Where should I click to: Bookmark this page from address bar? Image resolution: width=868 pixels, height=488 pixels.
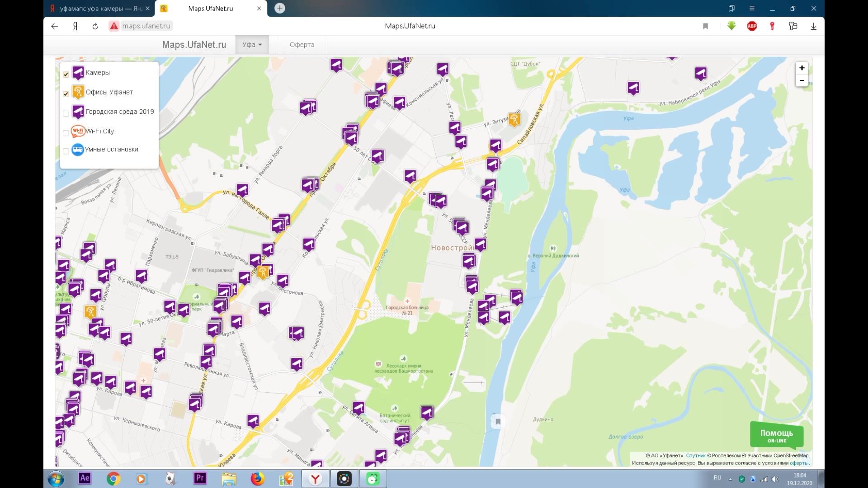click(705, 26)
